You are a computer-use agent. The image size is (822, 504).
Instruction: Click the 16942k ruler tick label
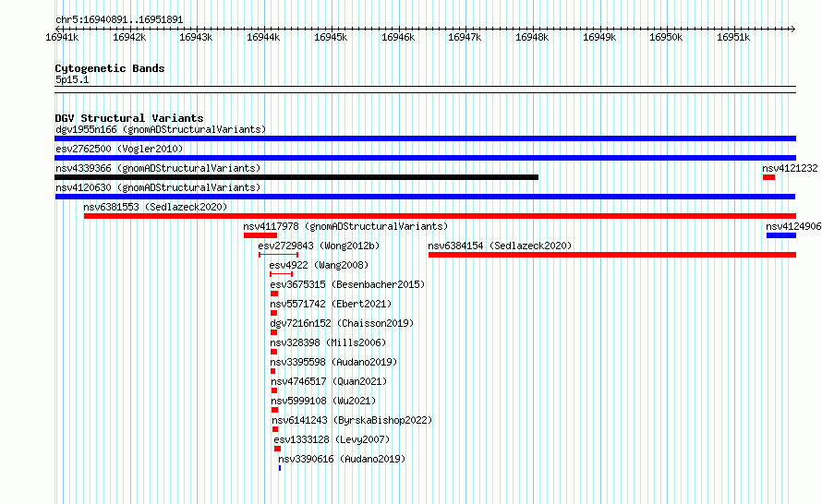129,37
